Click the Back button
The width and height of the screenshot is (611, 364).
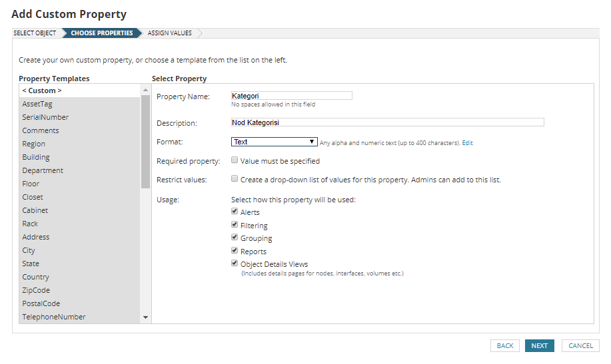click(x=505, y=346)
